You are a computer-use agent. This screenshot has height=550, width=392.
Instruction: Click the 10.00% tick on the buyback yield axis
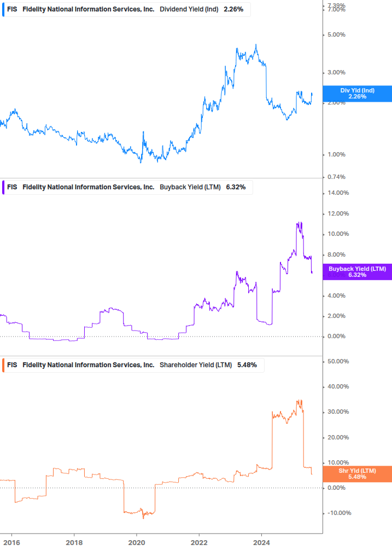click(x=338, y=234)
